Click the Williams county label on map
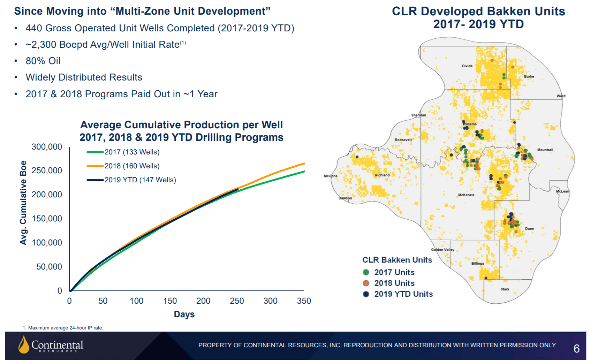This screenshot has height=364, width=591. pyautogui.click(x=470, y=124)
